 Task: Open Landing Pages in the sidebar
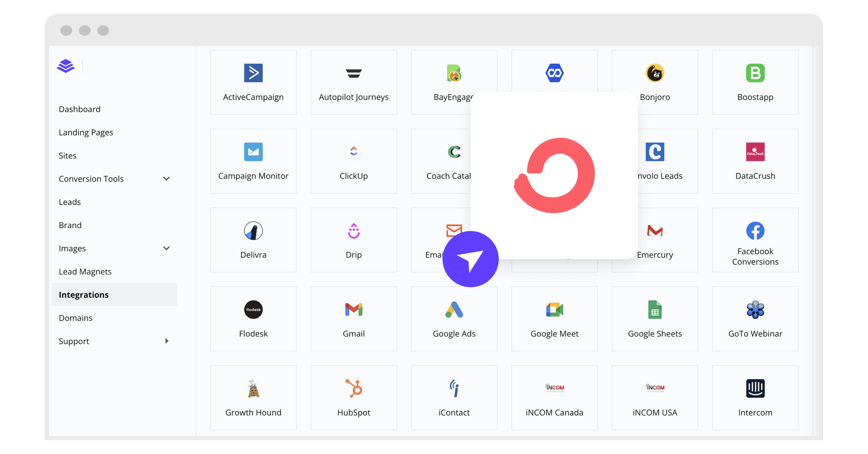pos(86,132)
